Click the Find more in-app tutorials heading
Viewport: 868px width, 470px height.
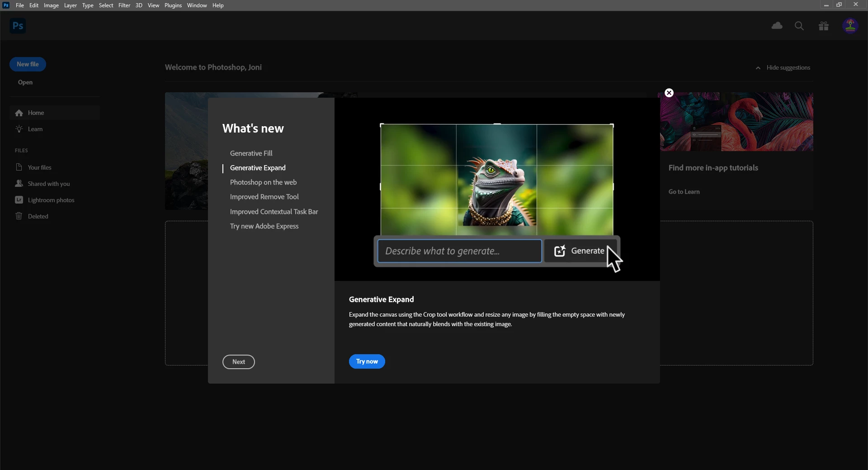point(713,168)
